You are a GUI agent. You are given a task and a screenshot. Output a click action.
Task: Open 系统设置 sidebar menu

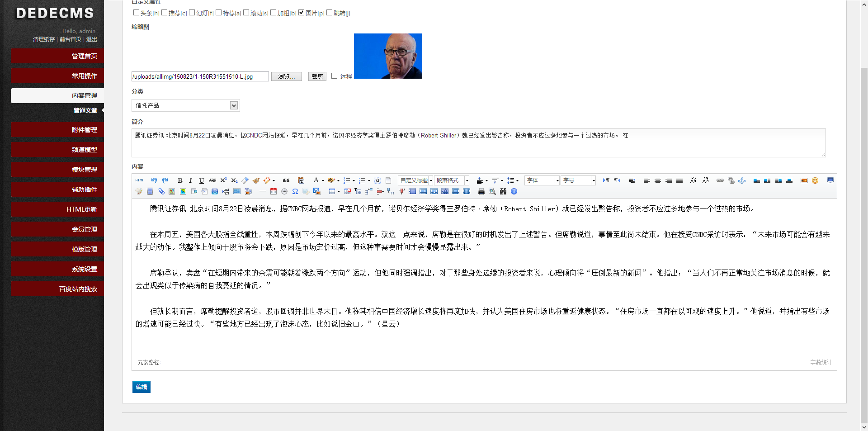click(x=57, y=269)
